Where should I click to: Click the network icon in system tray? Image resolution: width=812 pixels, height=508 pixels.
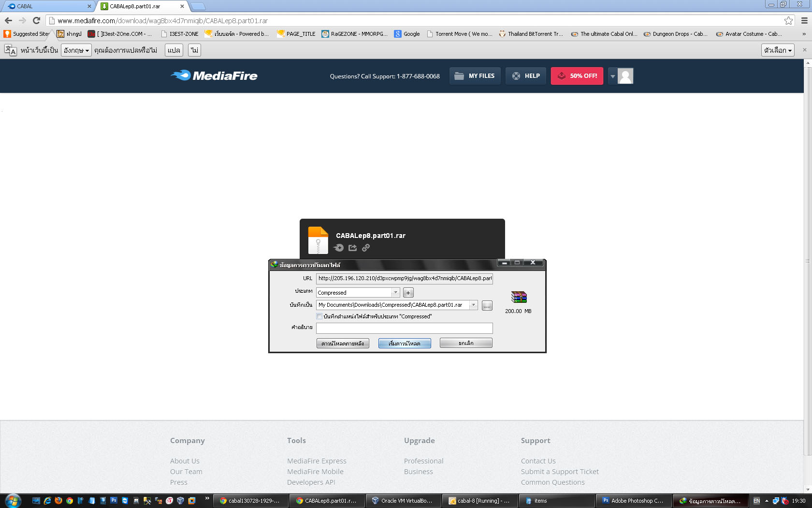776,501
